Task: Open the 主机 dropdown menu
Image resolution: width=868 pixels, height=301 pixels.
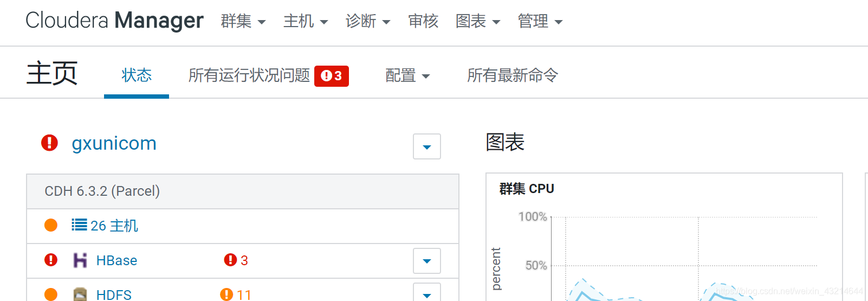Action: [306, 21]
